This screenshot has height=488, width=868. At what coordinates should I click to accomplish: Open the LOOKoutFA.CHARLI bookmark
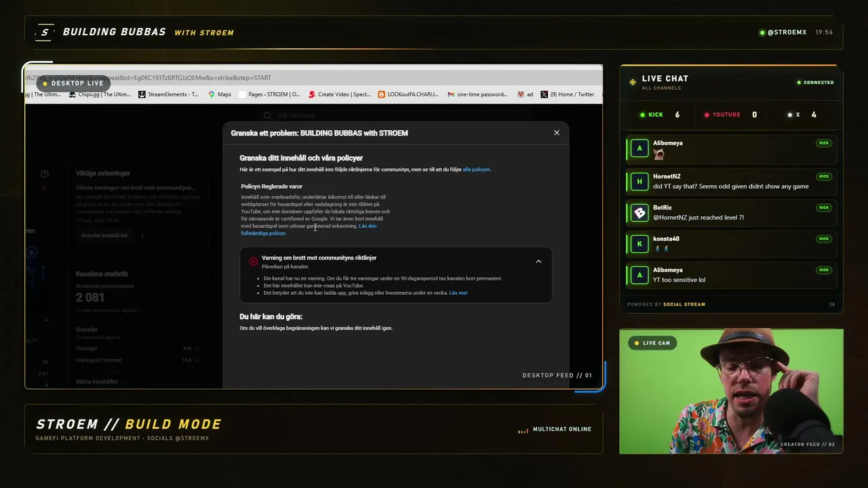[408, 94]
